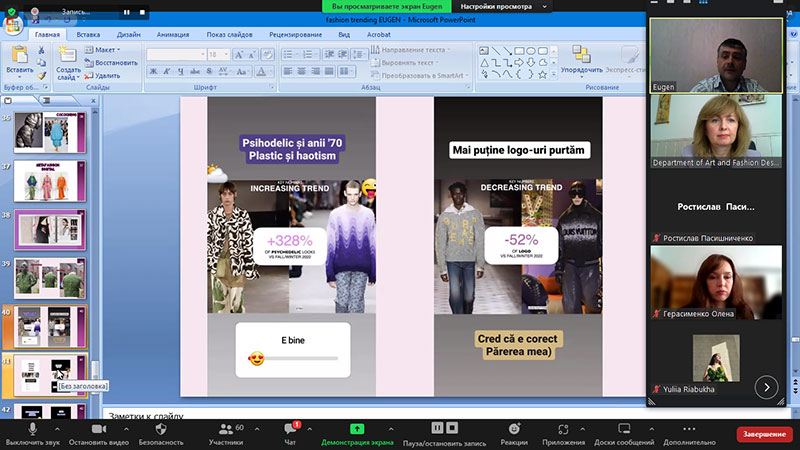Expand share screen options arrow
This screenshot has width=800, height=450.
click(x=391, y=429)
